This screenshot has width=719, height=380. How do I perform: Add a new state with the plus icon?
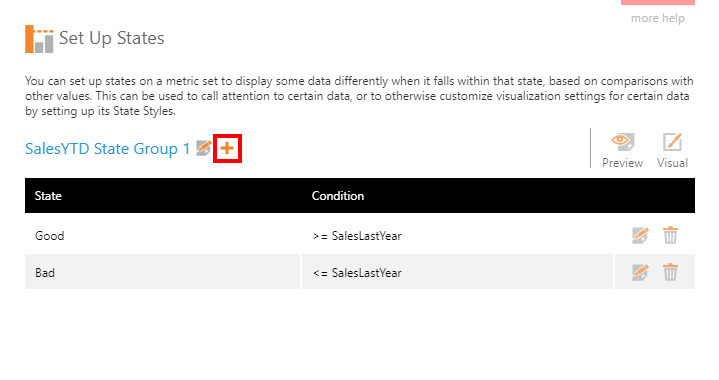pyautogui.click(x=227, y=148)
